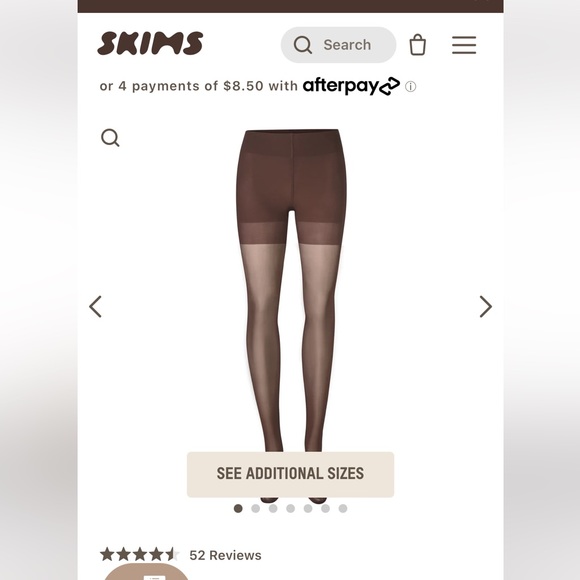The width and height of the screenshot is (580, 580).
Task: Open the shopping bag icon
Action: coord(418,45)
